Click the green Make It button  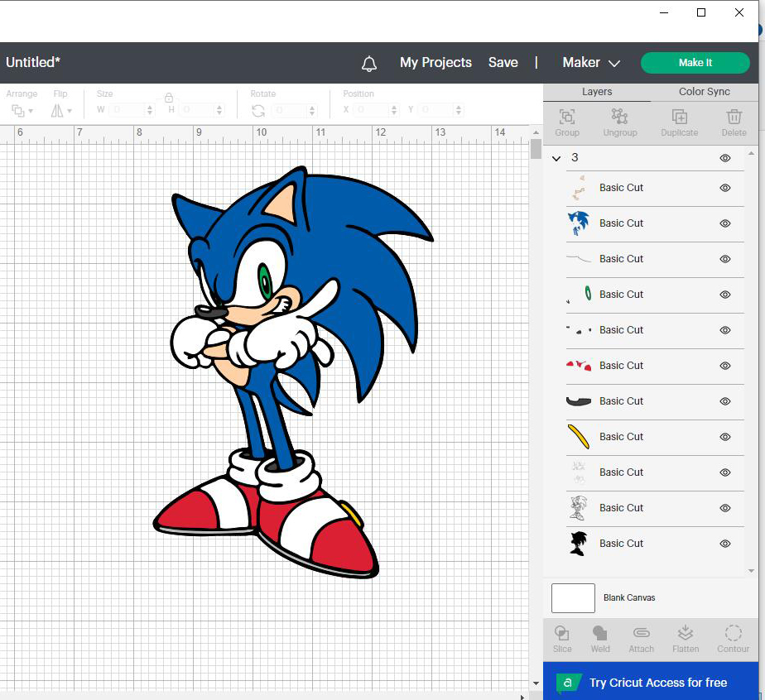pyautogui.click(x=695, y=63)
